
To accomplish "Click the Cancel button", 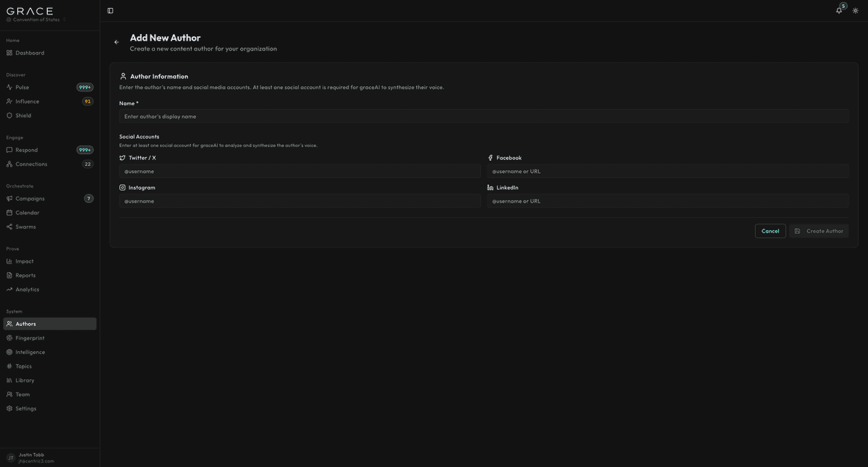I will tap(770, 230).
